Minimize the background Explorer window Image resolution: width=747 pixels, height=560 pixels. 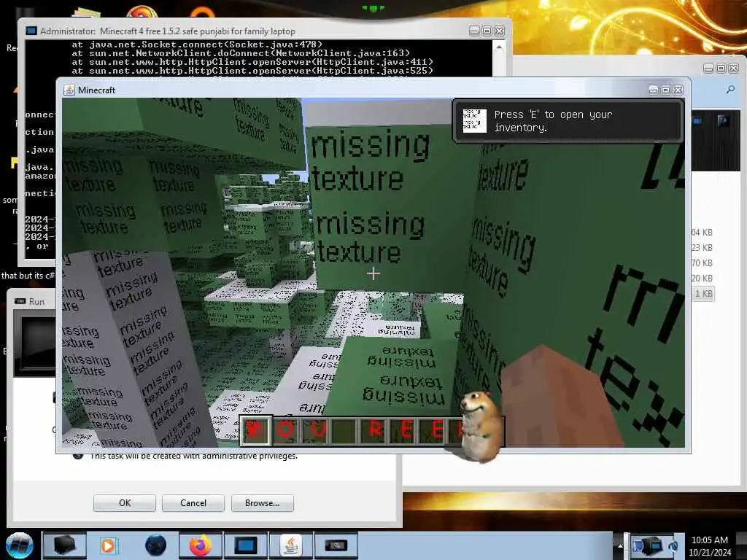coord(709,68)
